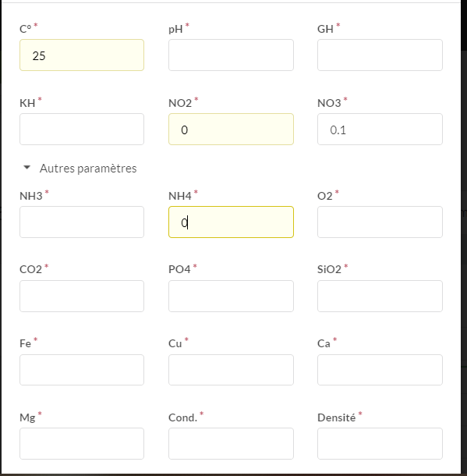Select the Ca input field
The height and width of the screenshot is (476, 467).
point(380,370)
